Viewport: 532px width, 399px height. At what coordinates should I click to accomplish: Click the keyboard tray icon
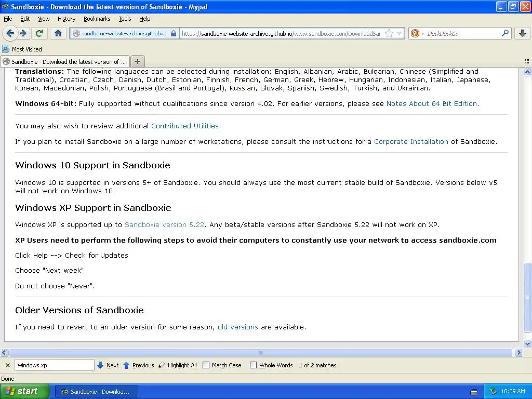[x=474, y=392]
